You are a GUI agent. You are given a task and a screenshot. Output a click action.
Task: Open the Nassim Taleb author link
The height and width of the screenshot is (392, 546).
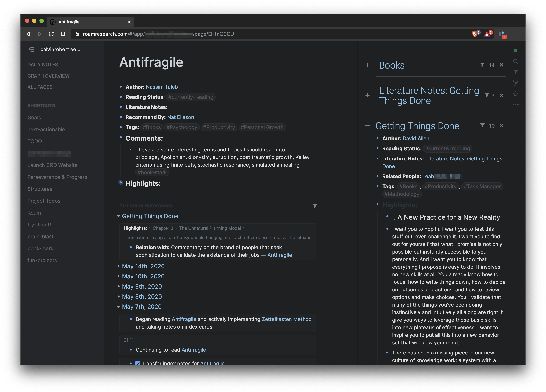[x=162, y=87]
